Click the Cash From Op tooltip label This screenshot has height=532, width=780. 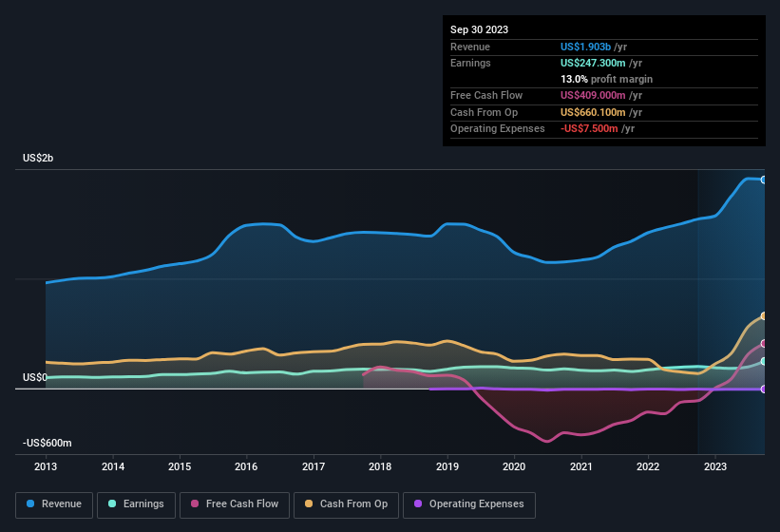coord(484,112)
